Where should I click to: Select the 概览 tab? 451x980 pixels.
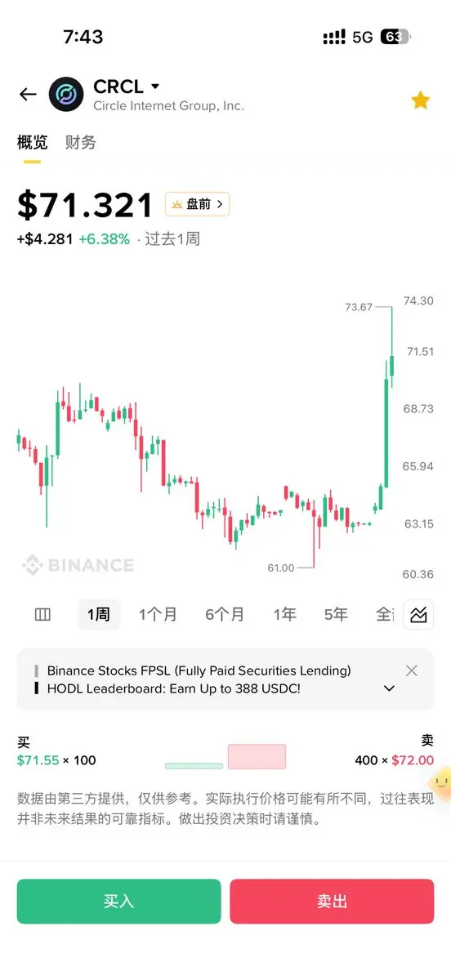33,142
